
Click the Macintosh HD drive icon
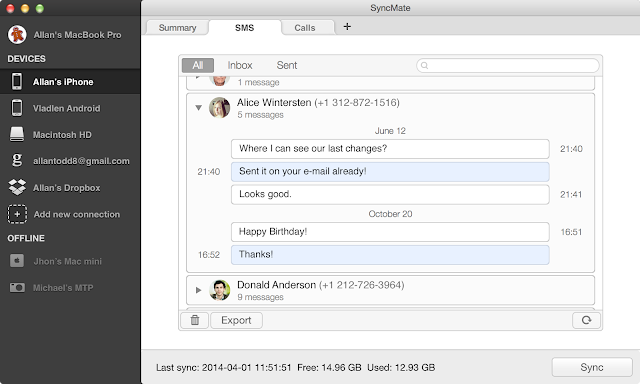[17, 135]
